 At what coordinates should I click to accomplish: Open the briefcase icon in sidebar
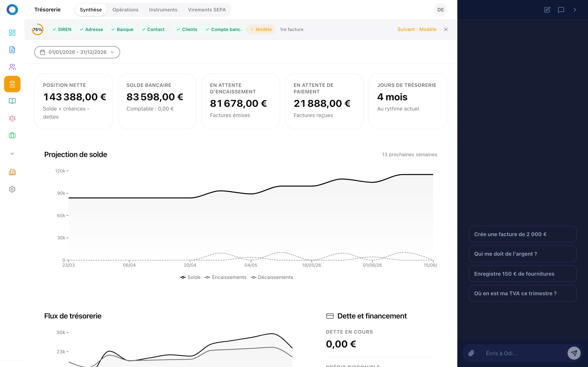point(12,135)
